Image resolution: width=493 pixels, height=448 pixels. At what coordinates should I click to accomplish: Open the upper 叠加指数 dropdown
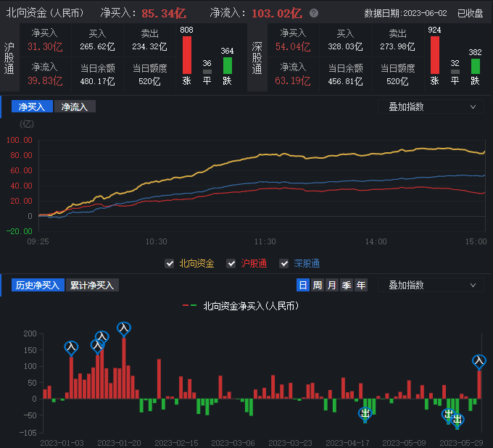[x=431, y=107]
